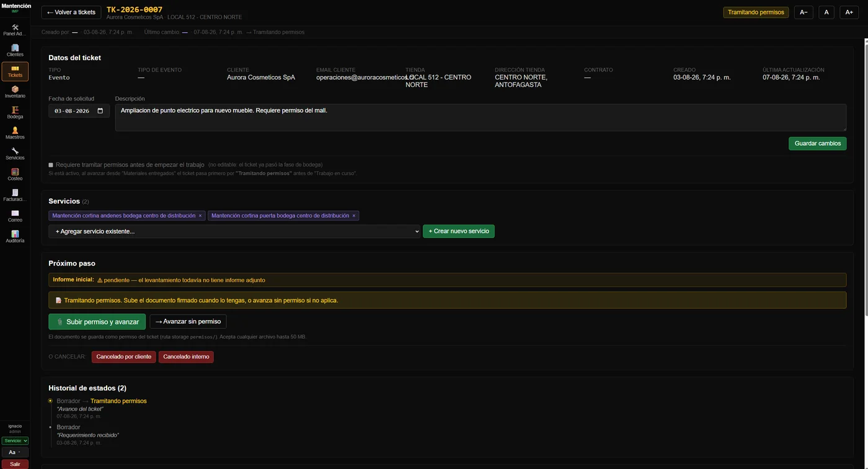Toggle the Requiere tramitar permisos checkbox
The width and height of the screenshot is (868, 469).
tap(51, 165)
